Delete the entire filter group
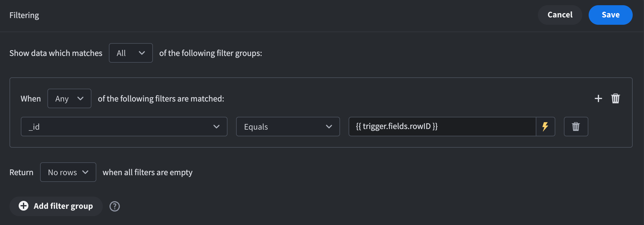The image size is (644, 225). 615,98
